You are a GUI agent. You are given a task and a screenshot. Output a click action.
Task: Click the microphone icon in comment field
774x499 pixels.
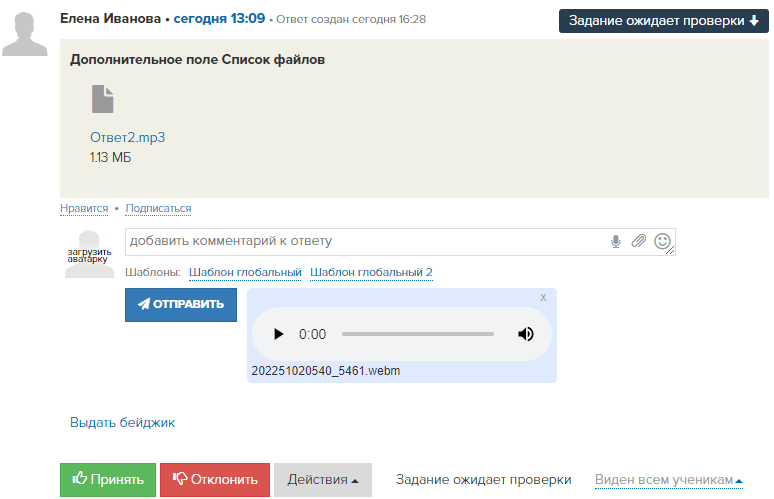coord(616,241)
